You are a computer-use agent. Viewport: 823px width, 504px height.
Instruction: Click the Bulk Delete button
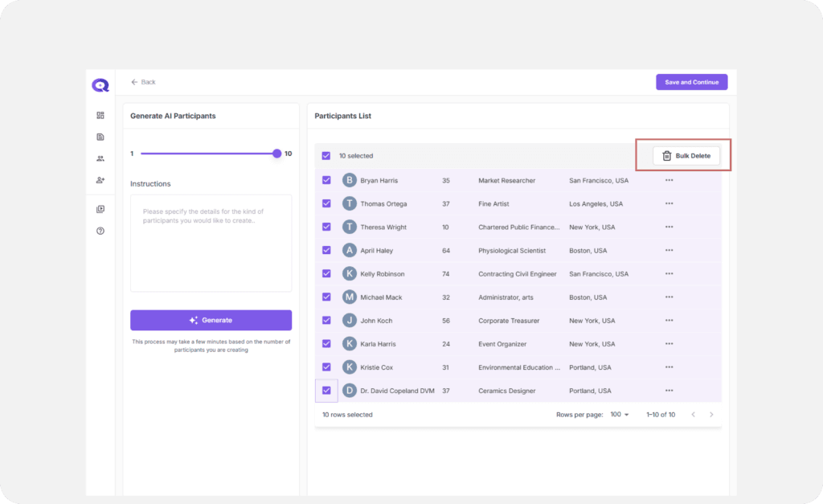pos(686,156)
